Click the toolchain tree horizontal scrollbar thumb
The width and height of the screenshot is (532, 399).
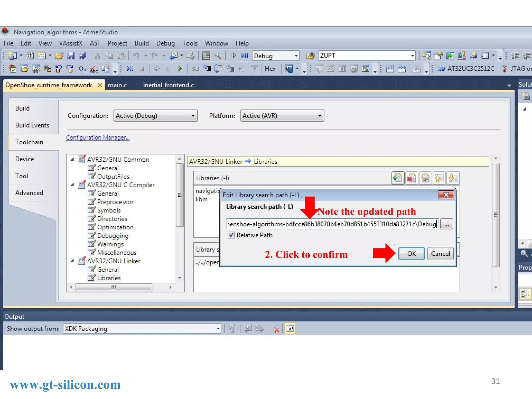click(x=114, y=287)
